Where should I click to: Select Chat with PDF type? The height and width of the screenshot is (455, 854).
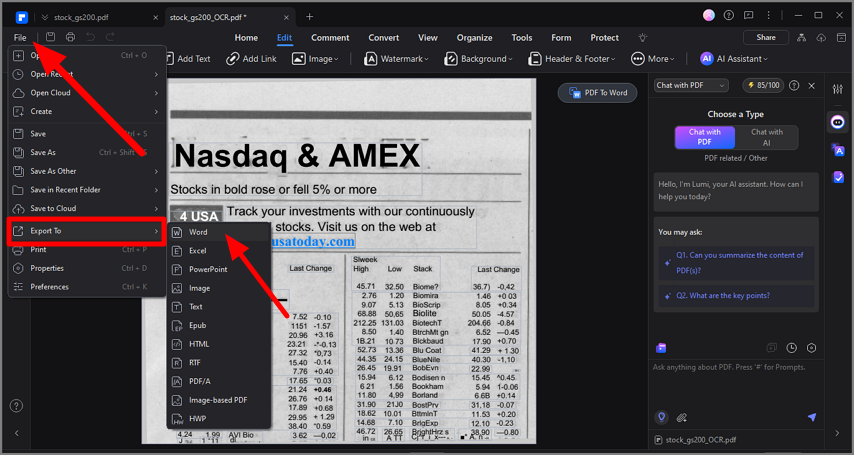point(705,137)
